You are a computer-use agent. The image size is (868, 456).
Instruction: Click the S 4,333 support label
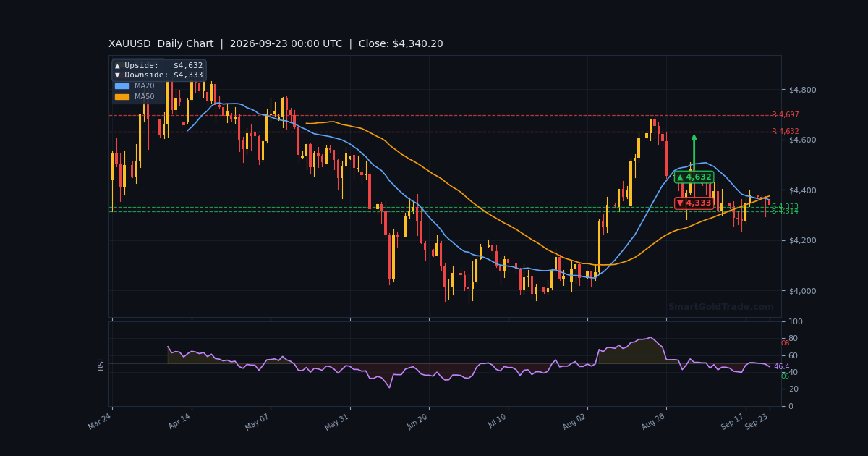coord(785,207)
